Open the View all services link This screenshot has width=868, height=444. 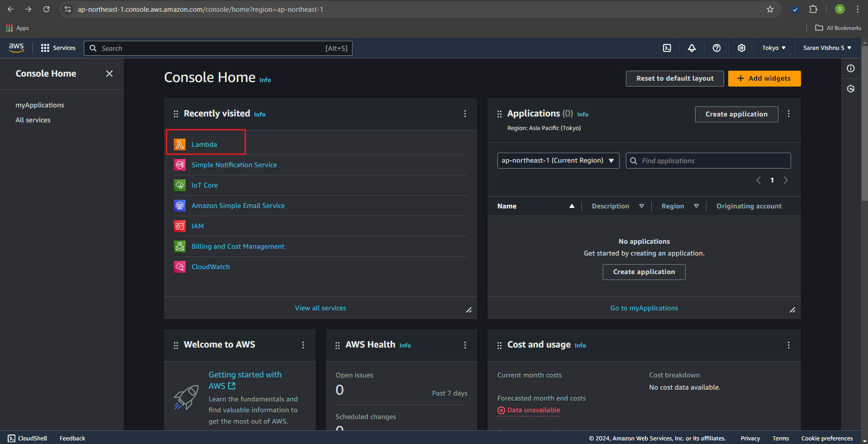320,308
